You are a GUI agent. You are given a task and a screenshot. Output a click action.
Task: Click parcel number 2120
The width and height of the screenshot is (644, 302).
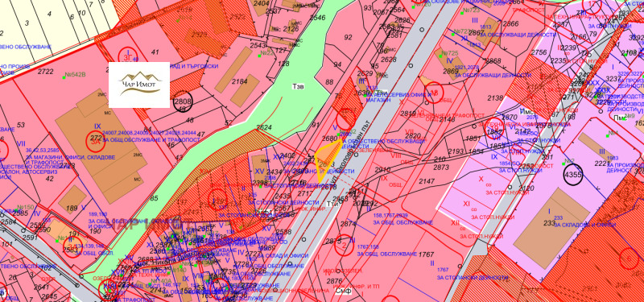pyautogui.click(x=526, y=188)
